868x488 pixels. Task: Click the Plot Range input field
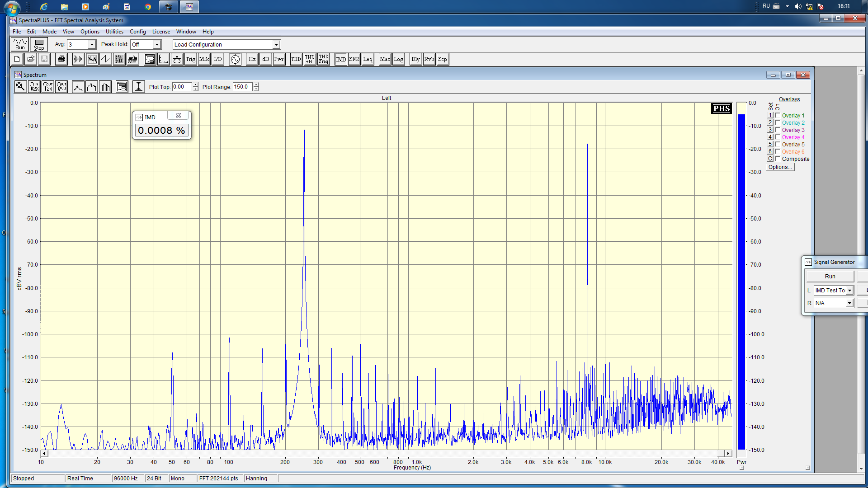(243, 87)
